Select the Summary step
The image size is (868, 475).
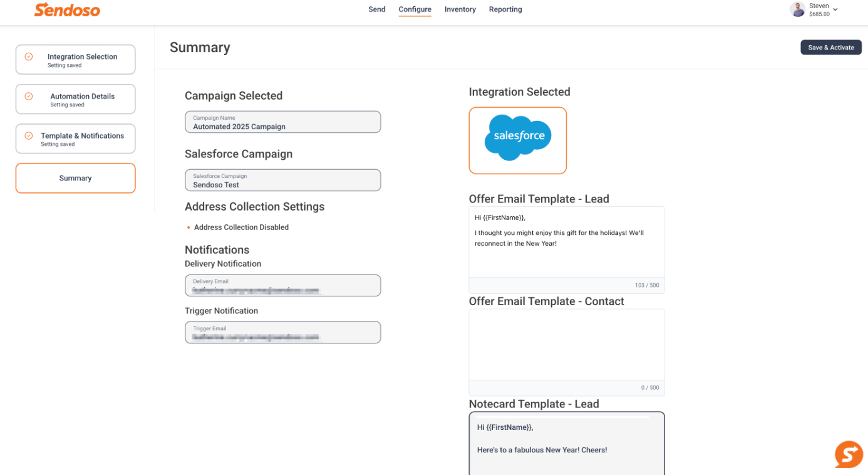point(75,178)
